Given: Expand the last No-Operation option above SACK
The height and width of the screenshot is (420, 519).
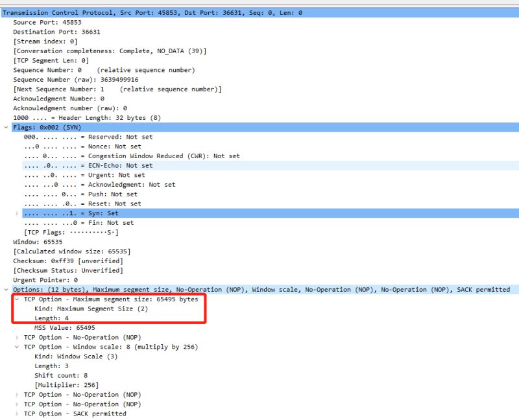Looking at the screenshot, I should (17, 404).
